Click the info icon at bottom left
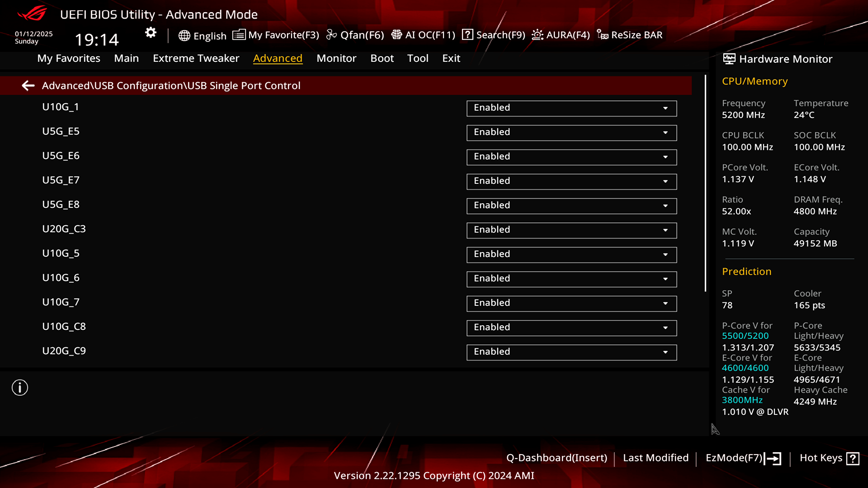 click(x=20, y=387)
